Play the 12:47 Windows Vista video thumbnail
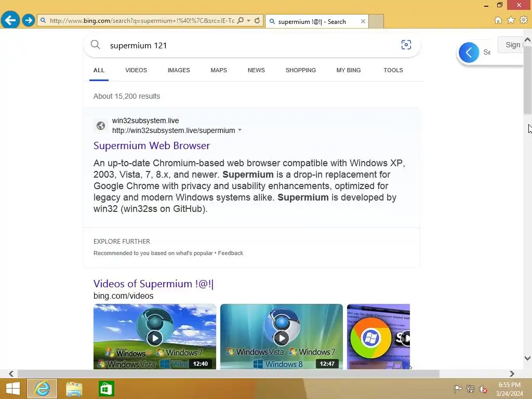 [x=281, y=337]
